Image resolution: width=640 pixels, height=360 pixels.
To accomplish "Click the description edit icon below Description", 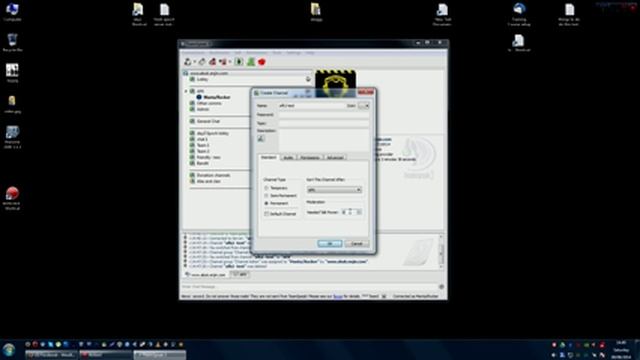I will click(x=261, y=139).
